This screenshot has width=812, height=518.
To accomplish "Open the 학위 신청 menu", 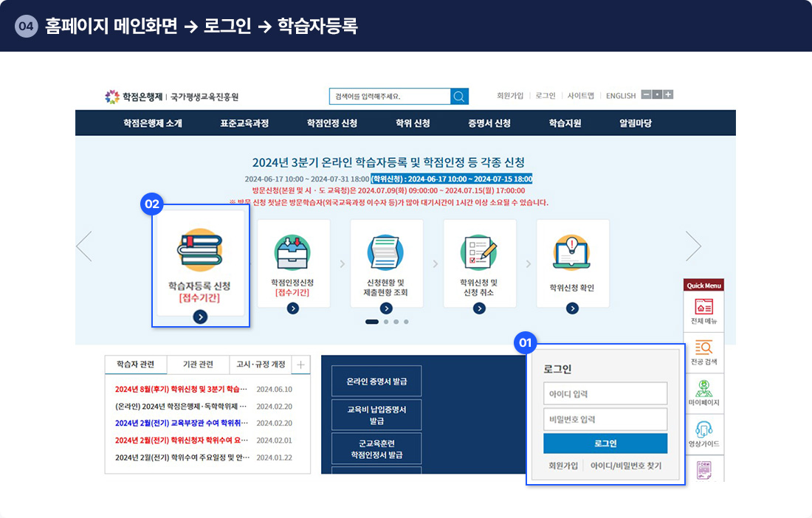I will pyautogui.click(x=413, y=123).
